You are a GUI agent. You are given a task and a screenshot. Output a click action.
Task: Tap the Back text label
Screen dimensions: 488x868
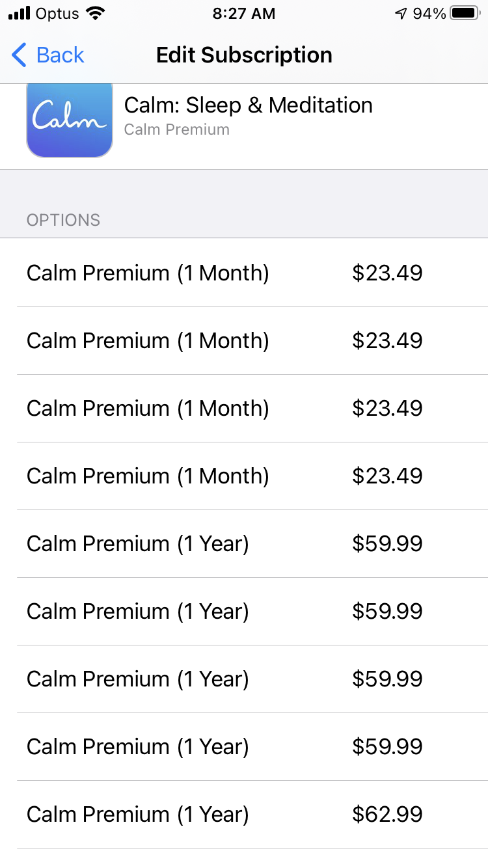click(60, 55)
